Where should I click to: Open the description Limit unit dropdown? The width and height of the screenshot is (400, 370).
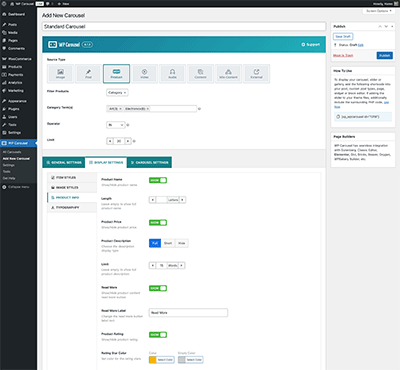(x=173, y=266)
